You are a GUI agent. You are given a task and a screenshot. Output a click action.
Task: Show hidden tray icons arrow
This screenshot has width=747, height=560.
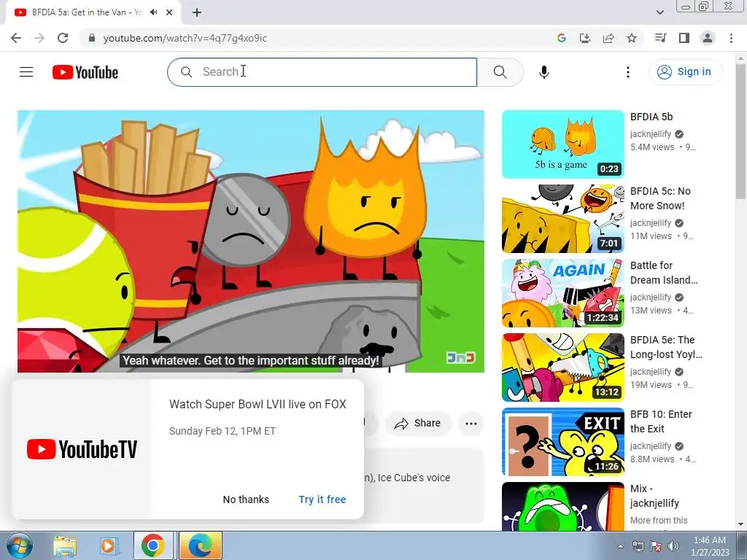tap(620, 546)
